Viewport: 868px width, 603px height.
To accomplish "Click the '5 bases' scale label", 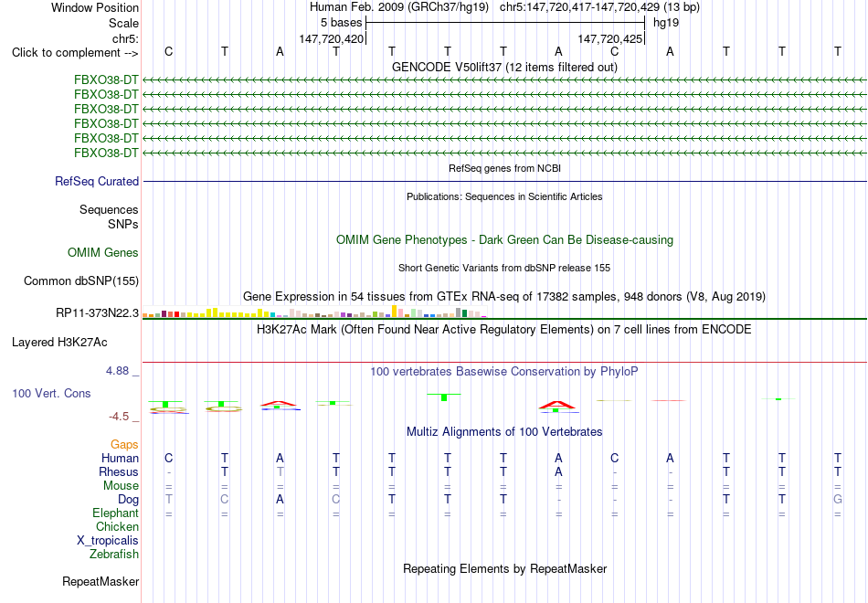I will tap(341, 23).
